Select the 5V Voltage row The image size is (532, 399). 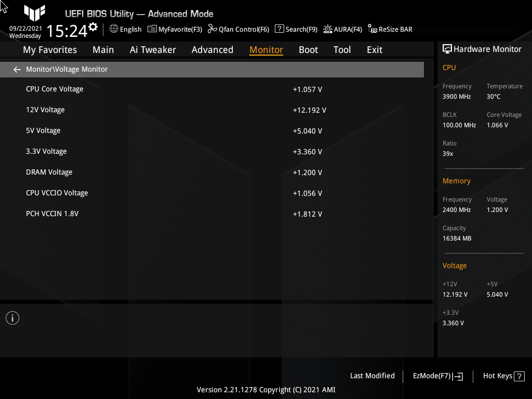pos(212,130)
